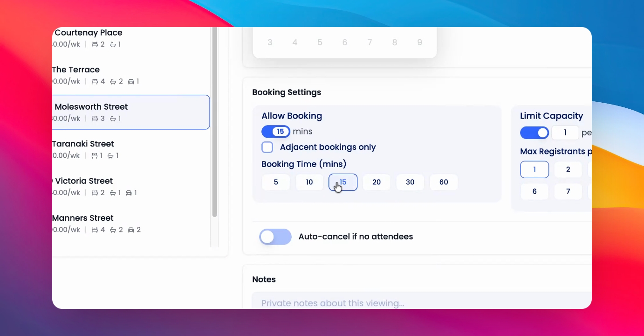The image size is (644, 336).
Task: Click bed icon on Molesworth Street row
Action: coord(95,119)
